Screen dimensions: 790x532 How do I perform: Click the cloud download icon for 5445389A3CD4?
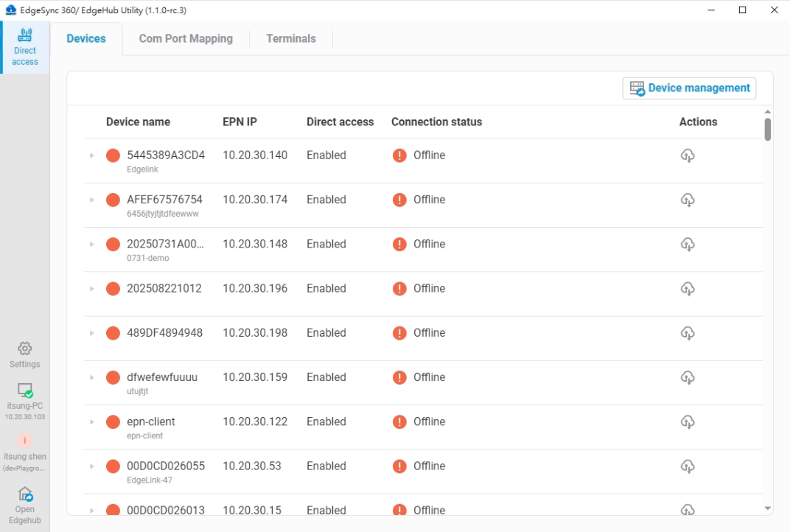click(688, 155)
